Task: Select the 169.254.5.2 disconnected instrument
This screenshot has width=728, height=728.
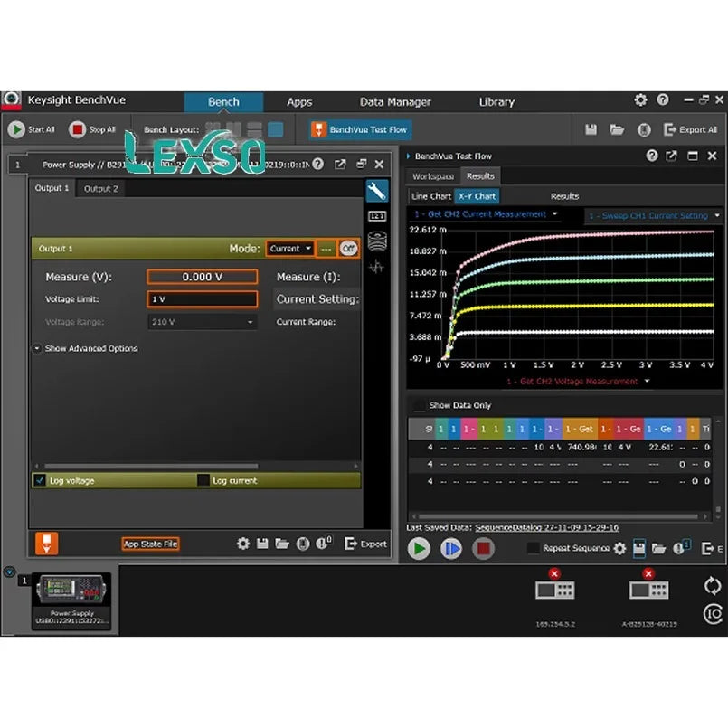Action: 555,599
